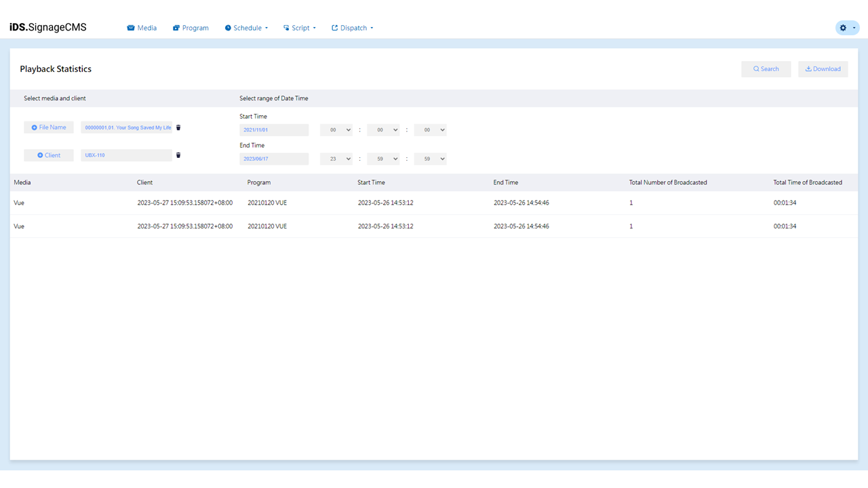Download the playback statistics
Image resolution: width=868 pixels, height=488 pixels.
[823, 69]
